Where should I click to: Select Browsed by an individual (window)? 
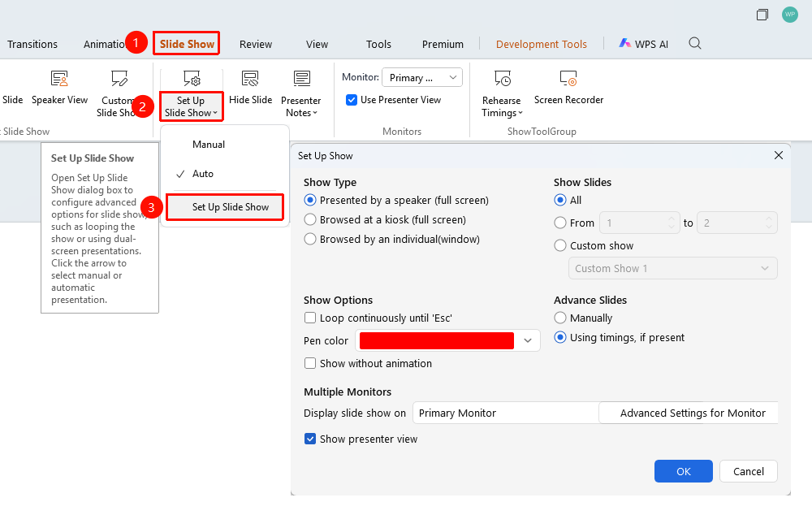310,239
